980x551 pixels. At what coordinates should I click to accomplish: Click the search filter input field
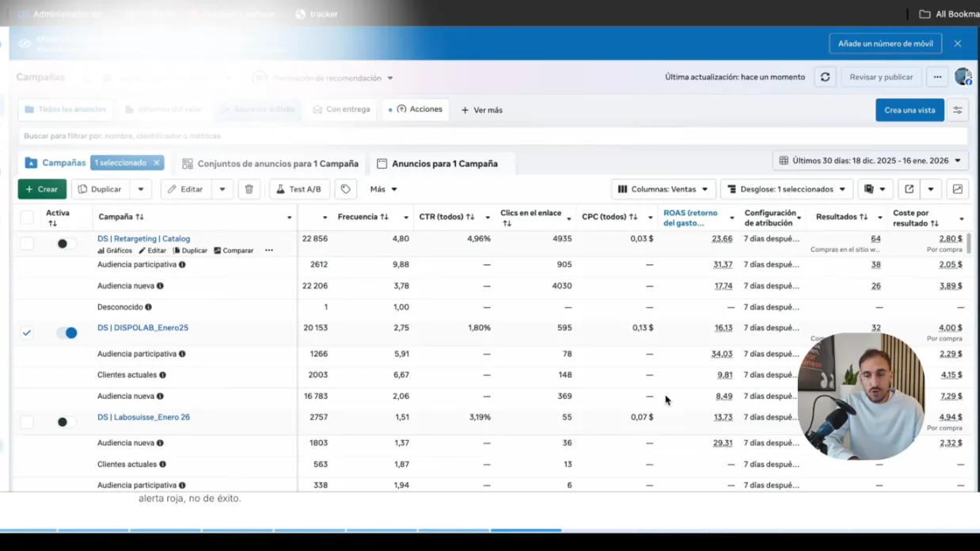point(492,136)
